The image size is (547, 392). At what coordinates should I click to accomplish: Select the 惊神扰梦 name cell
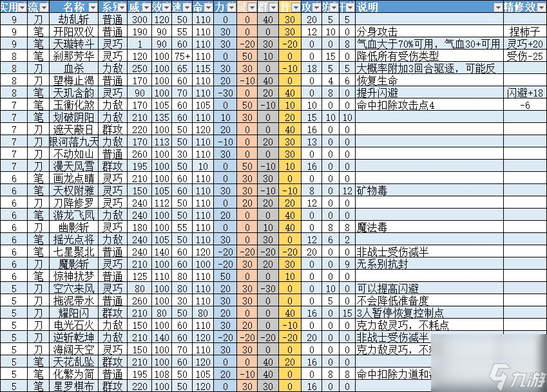click(x=73, y=276)
